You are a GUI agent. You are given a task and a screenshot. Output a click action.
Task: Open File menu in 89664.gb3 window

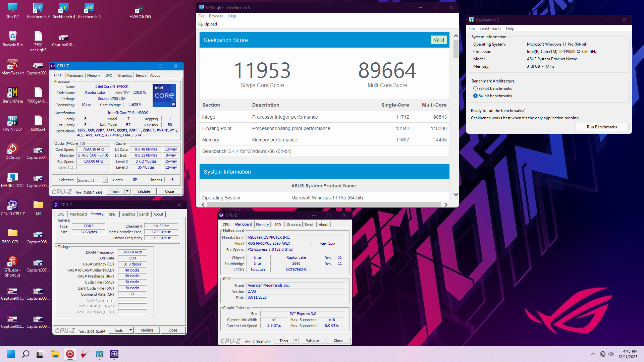(201, 16)
